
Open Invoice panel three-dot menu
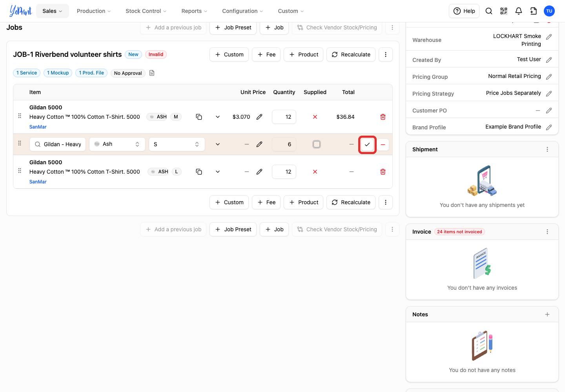(547, 232)
